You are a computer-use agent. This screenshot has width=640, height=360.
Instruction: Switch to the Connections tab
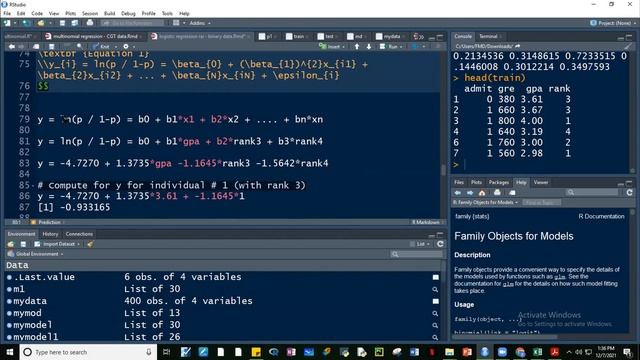(79, 234)
